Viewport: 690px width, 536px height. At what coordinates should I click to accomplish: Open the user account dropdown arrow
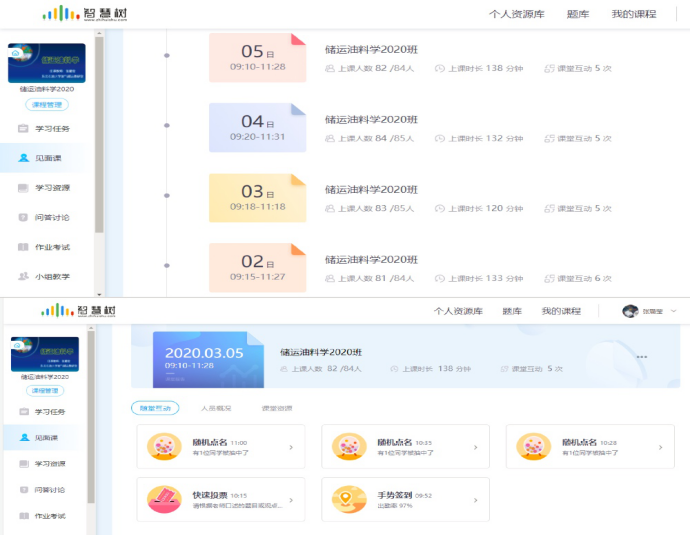673,311
